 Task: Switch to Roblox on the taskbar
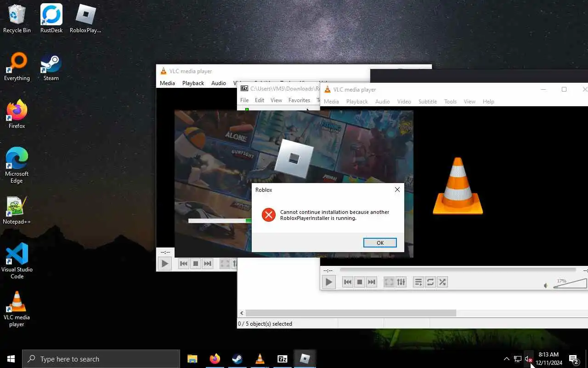coord(305,359)
